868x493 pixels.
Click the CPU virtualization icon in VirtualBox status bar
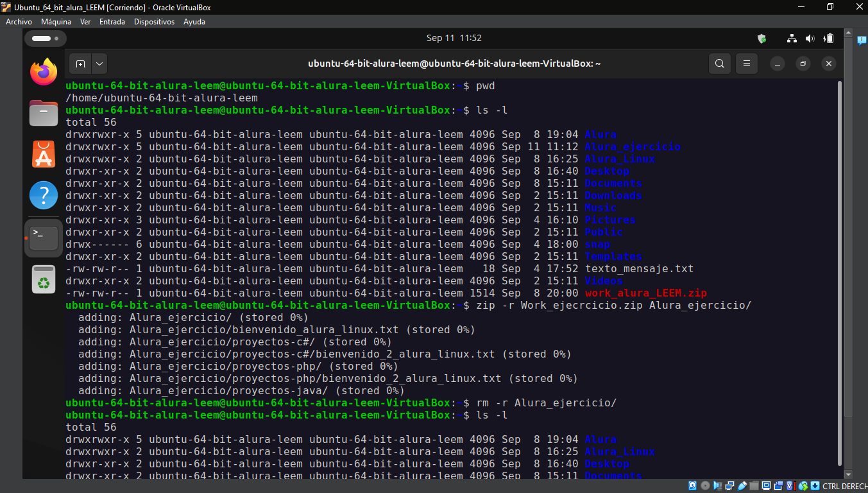[791, 486]
